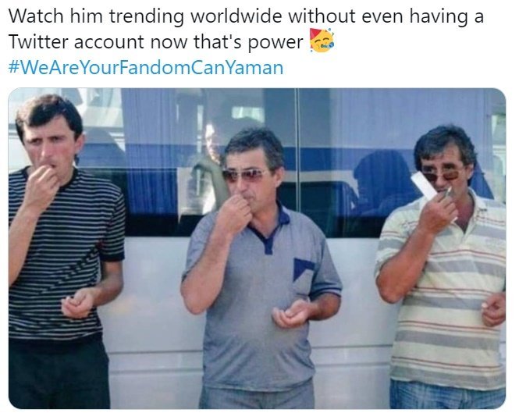Click the sunglasses on the middle man

[244, 174]
